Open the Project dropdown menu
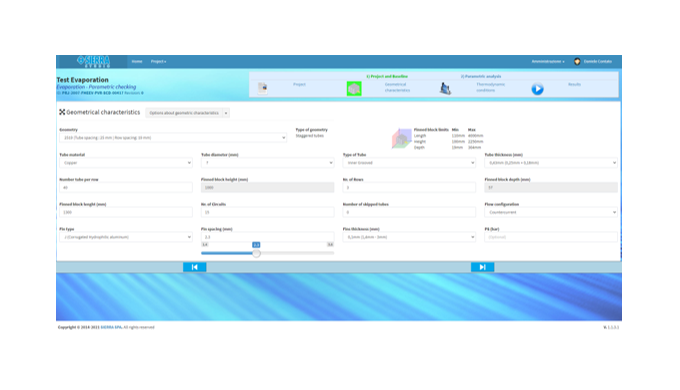Viewport: 680px width, 390px height. point(158,62)
